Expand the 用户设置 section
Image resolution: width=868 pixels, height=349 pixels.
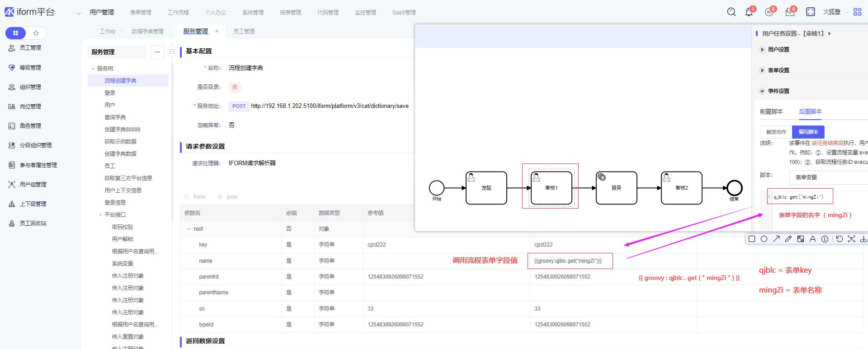(763, 50)
